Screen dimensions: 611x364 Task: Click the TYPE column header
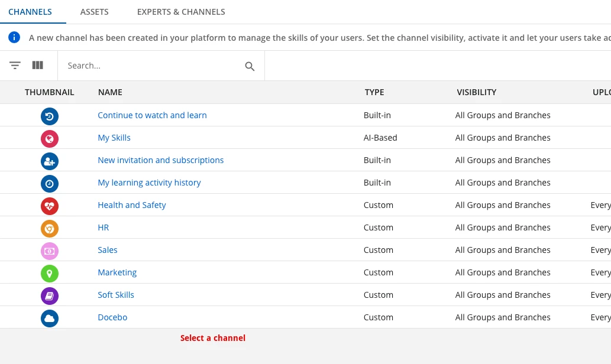(x=374, y=92)
